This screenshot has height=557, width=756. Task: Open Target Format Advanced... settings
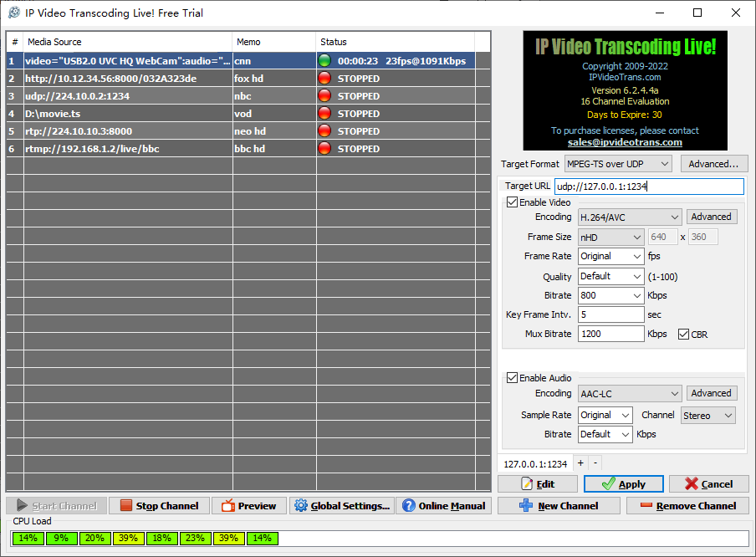[x=714, y=164]
